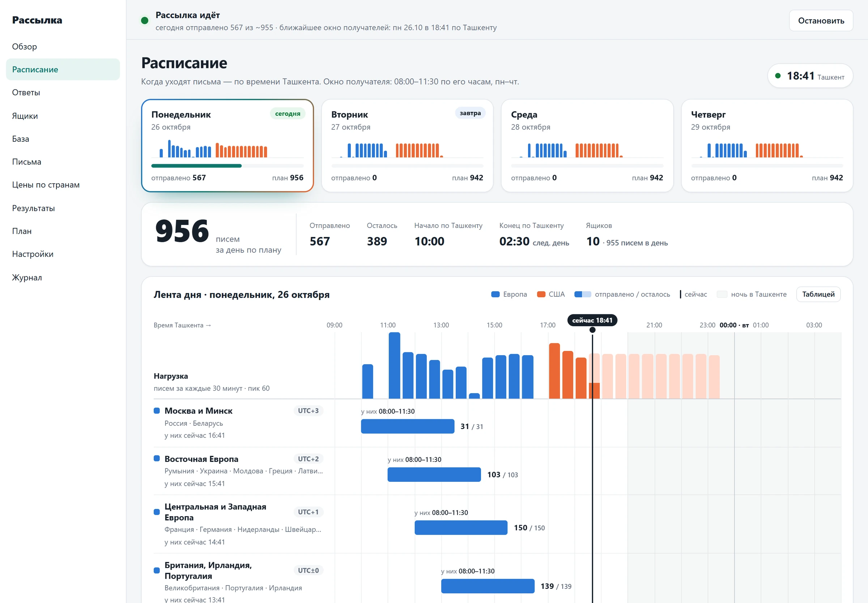Open the Обзор section
Image resolution: width=868 pixels, height=603 pixels.
[x=63, y=46]
